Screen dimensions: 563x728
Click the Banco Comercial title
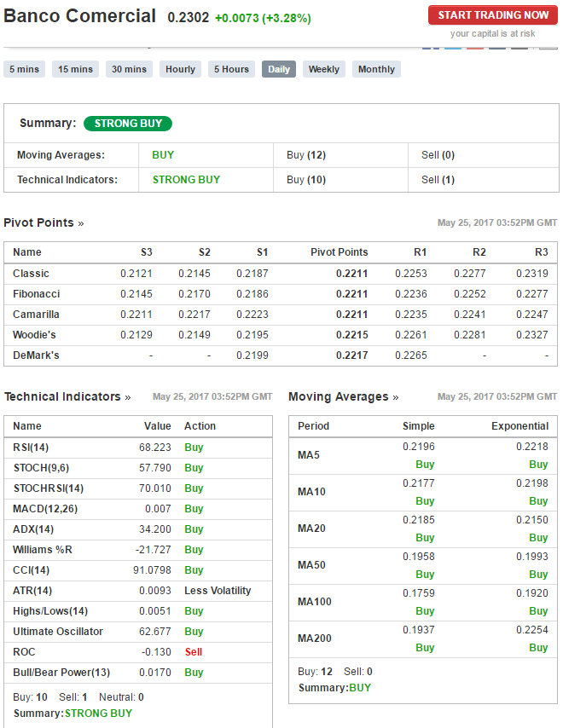pyautogui.click(x=79, y=16)
